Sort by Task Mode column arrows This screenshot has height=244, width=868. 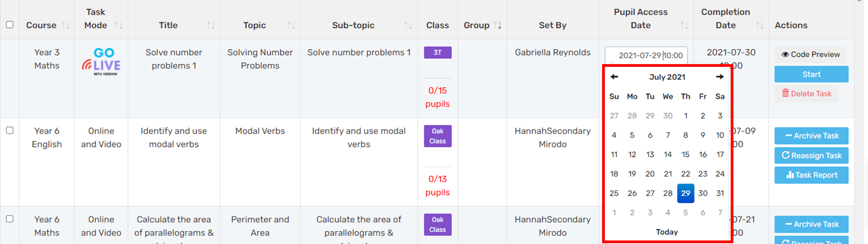coord(118,25)
